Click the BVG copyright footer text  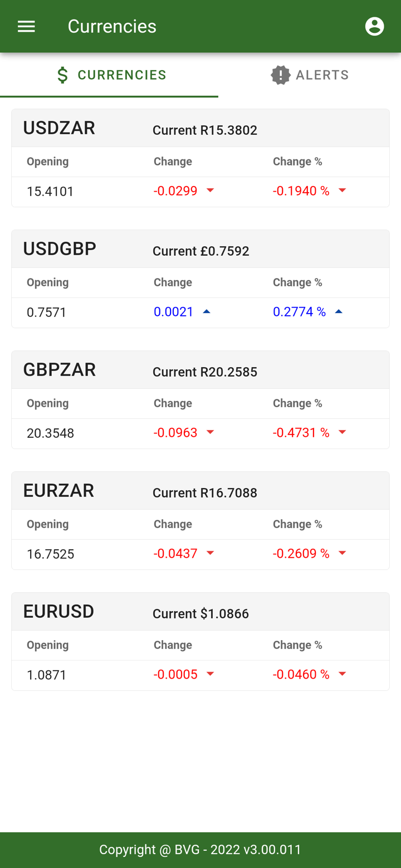click(x=200, y=850)
